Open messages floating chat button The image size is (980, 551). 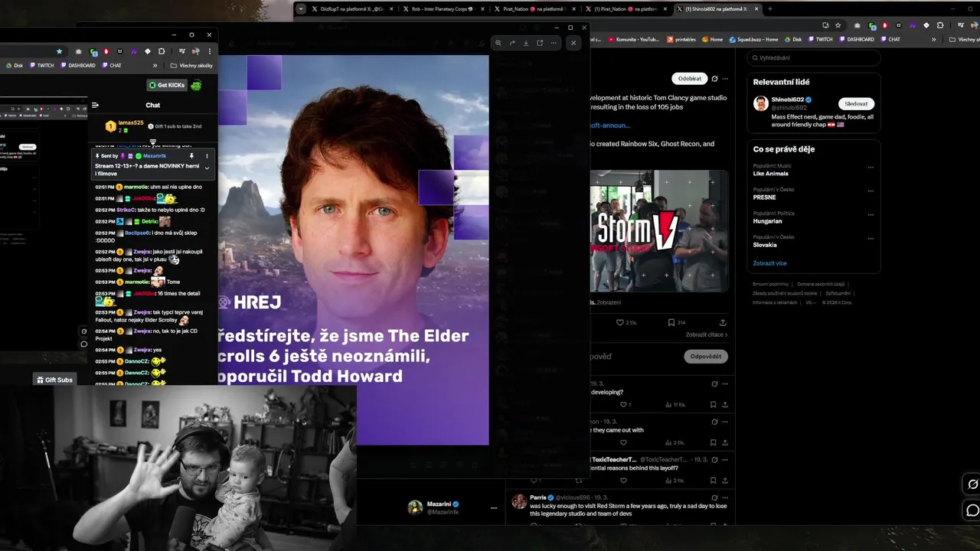pyautogui.click(x=972, y=510)
